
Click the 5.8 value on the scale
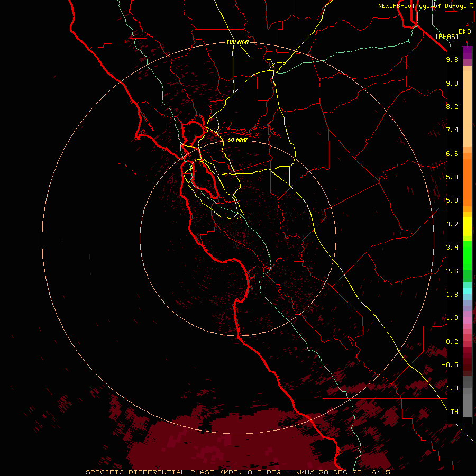point(452,177)
